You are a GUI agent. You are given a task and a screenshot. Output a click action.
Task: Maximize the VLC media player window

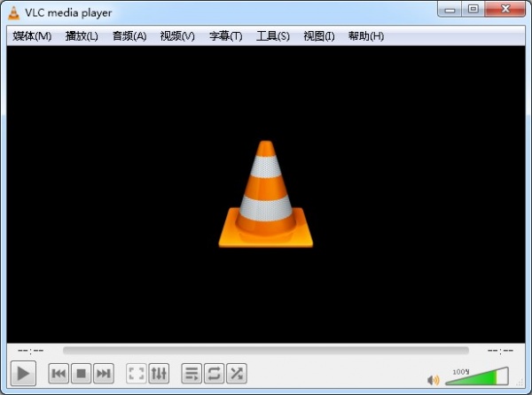tap(473, 9)
